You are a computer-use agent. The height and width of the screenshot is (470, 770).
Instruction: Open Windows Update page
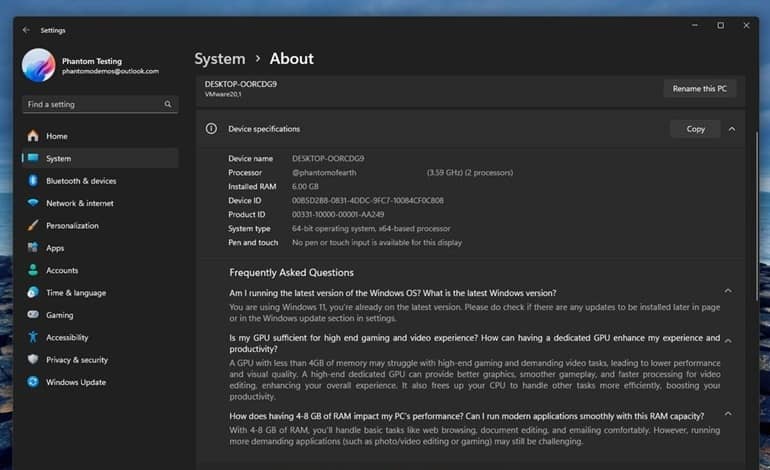pyautogui.click(x=100, y=382)
